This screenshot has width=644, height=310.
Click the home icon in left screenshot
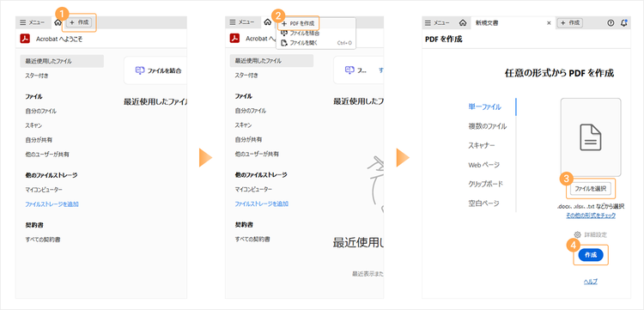tap(58, 22)
